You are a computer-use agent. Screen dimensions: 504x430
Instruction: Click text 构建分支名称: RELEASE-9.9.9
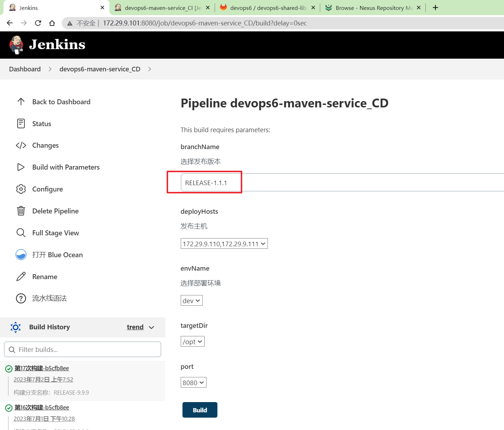[51, 393]
